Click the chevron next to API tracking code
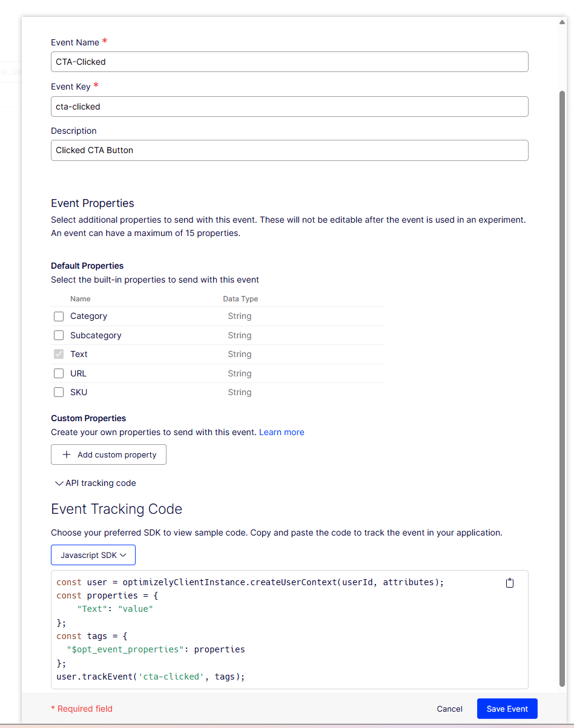Screen dimensions: 574x728 click(x=59, y=483)
